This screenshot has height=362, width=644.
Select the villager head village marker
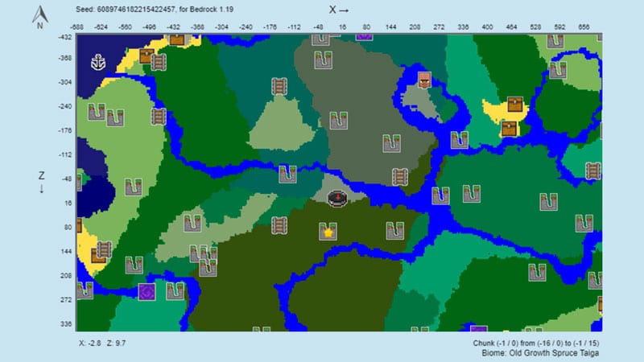coord(424,80)
